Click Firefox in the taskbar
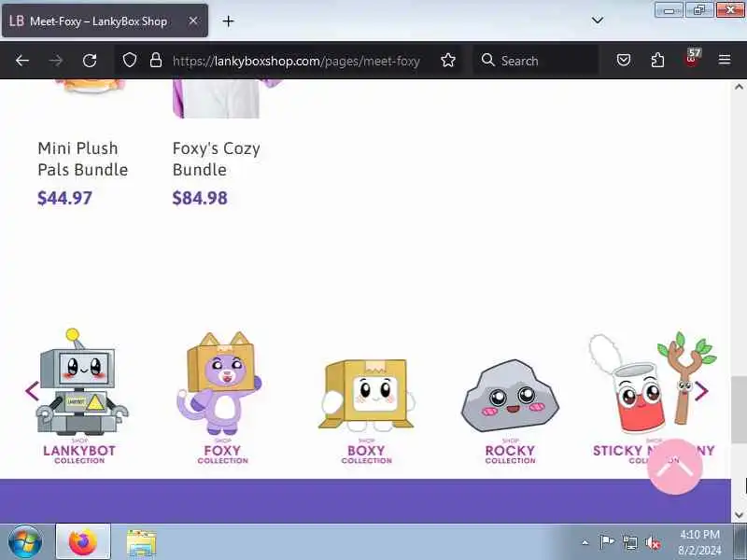The width and height of the screenshot is (747, 560). pyautogui.click(x=83, y=542)
